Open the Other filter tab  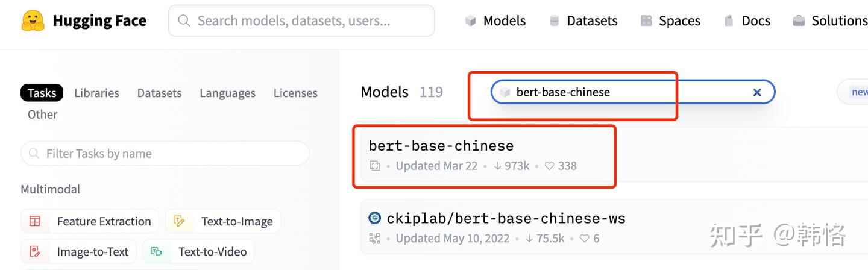point(42,115)
